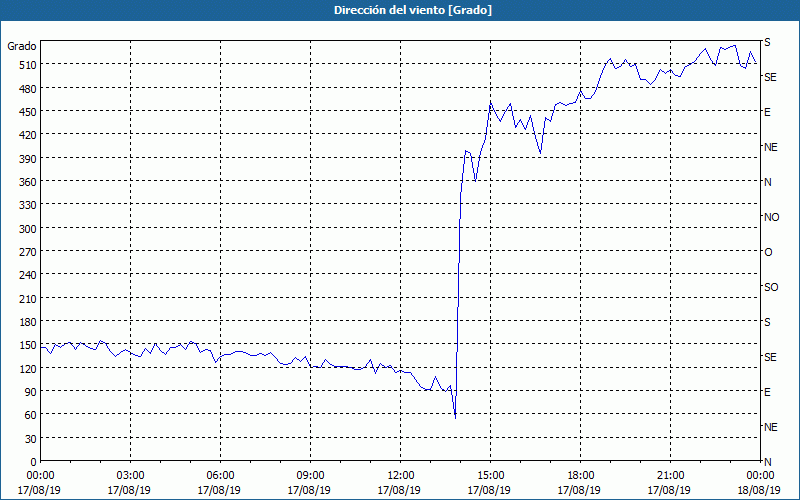Select the 330 degree tick label

29,205
